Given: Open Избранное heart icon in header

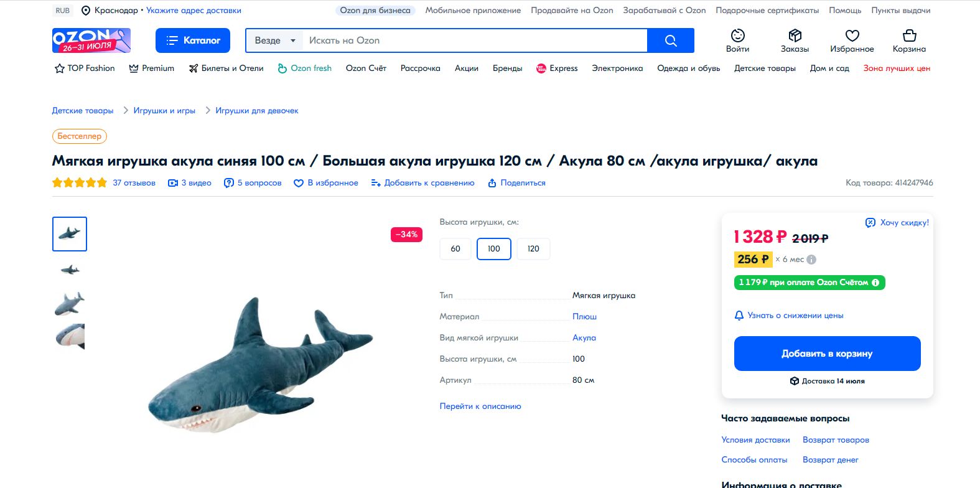Looking at the screenshot, I should pos(852,35).
